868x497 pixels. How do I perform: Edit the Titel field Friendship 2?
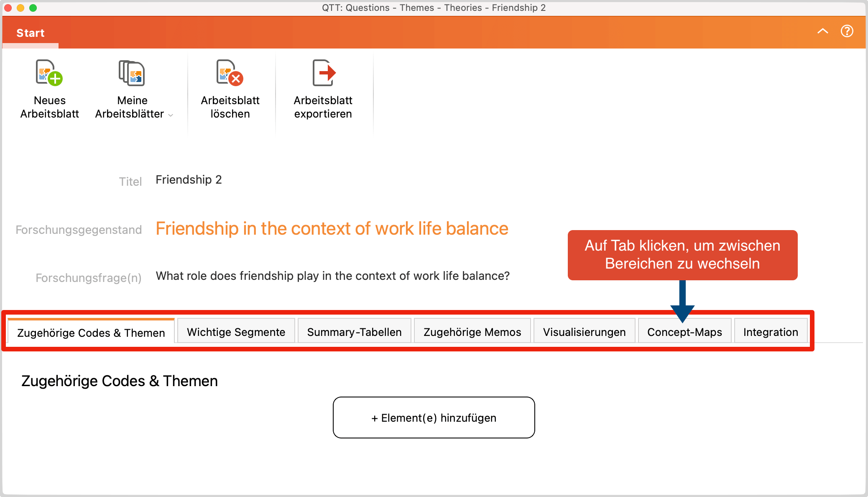[189, 180]
